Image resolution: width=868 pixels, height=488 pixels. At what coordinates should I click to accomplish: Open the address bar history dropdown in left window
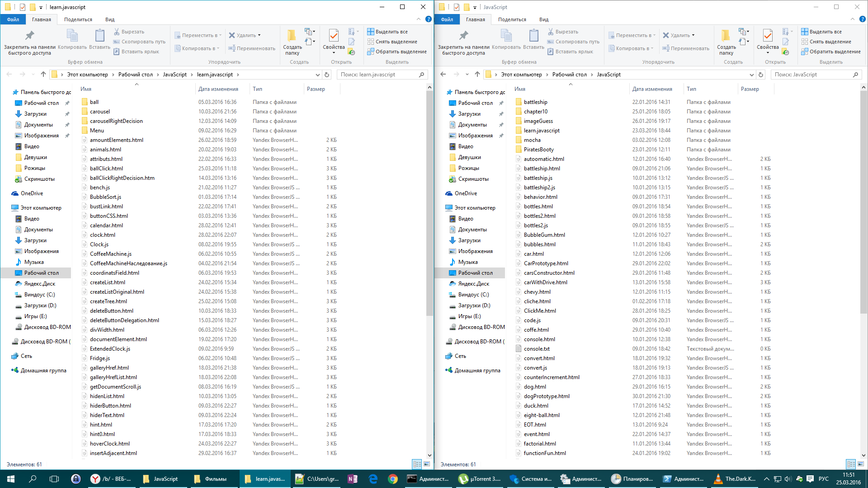coord(317,75)
